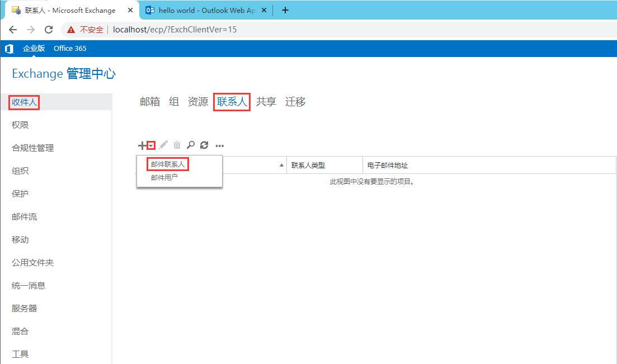The image size is (617, 364).
Task: Navigate to 统一消息 section
Action: [29, 285]
